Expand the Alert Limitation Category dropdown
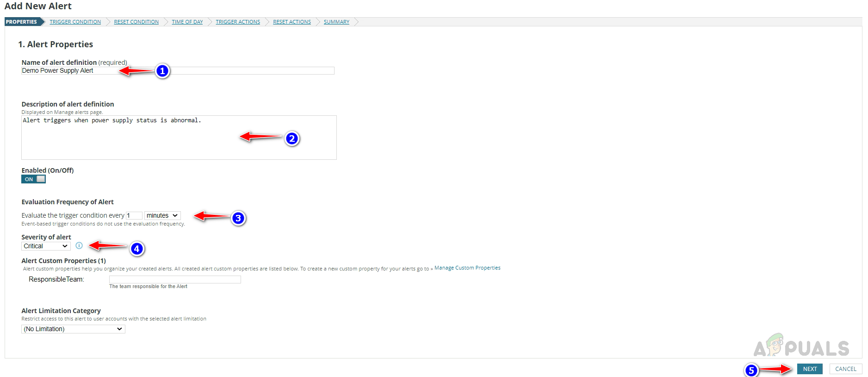Image resolution: width=868 pixels, height=377 pixels. point(73,329)
